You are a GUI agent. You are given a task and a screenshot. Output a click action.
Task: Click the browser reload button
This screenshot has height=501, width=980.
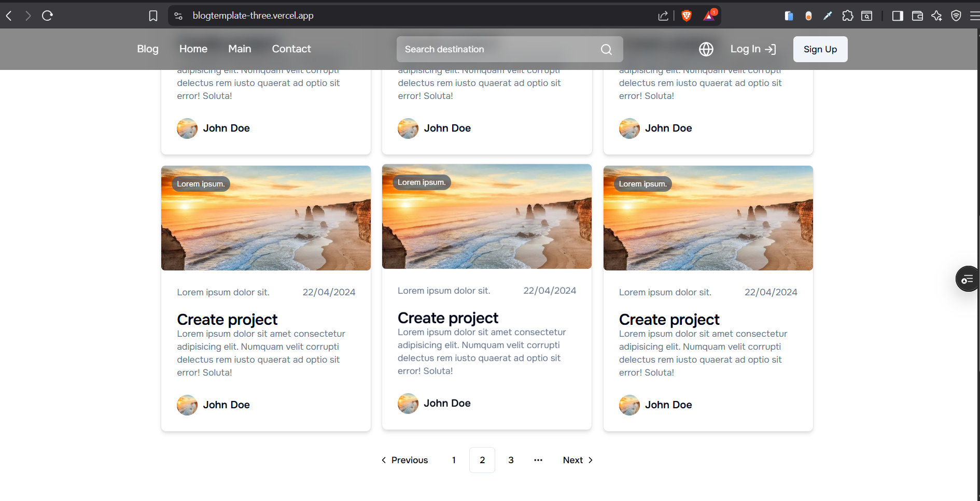(47, 16)
